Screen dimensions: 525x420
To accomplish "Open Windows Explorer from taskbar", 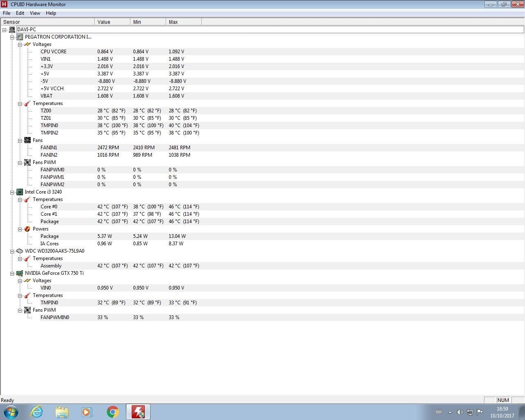I will (x=62, y=412).
